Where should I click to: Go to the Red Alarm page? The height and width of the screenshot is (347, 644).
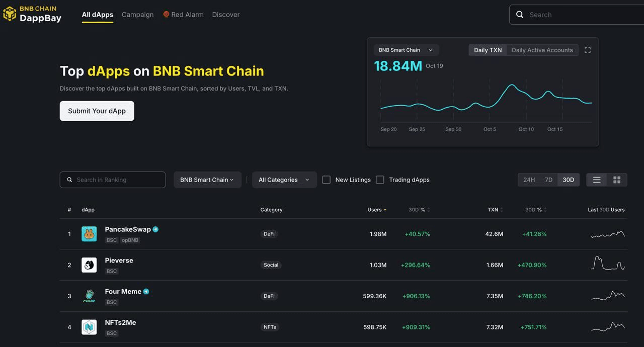[x=184, y=15]
